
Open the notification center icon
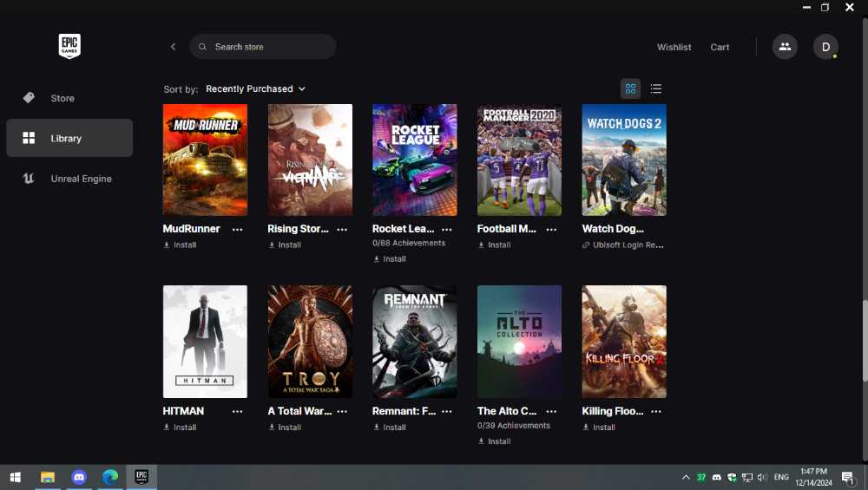click(x=848, y=477)
